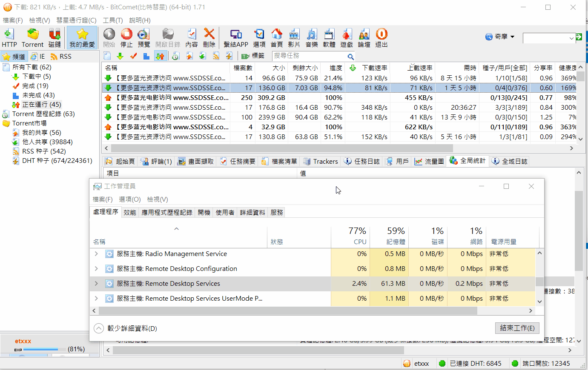Image resolution: width=588 pixels, height=370 pixels.
Task: Switch to the 效能 tab in Task Manager
Action: [x=130, y=213]
